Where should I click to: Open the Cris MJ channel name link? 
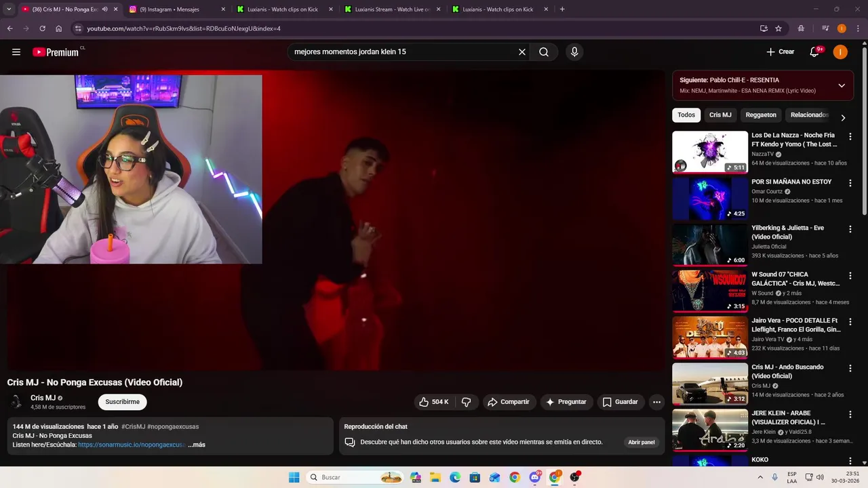pyautogui.click(x=43, y=398)
